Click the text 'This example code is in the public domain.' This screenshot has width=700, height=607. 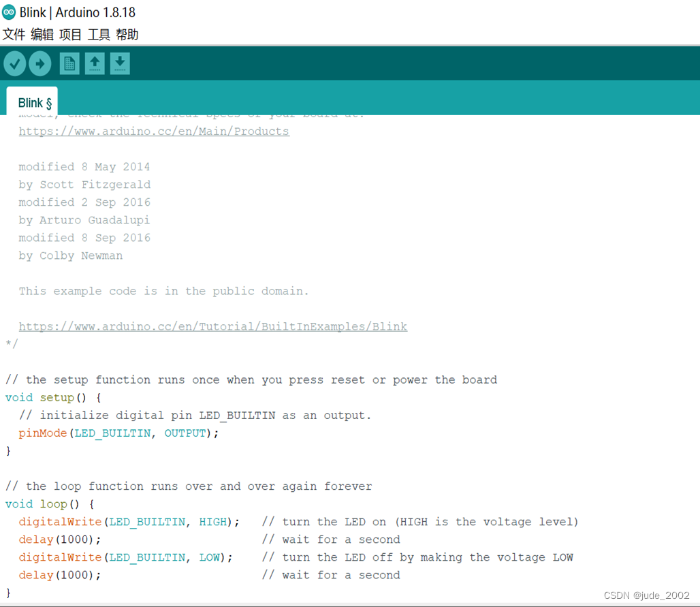point(163,291)
